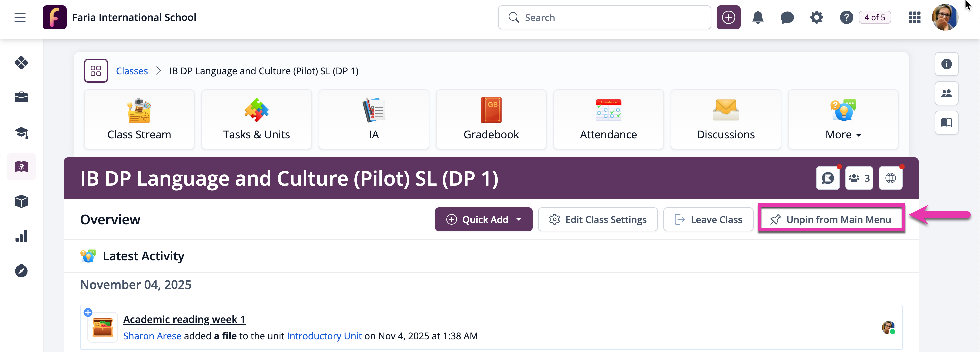Click the Leave Class button
This screenshot has height=352, width=980.
coord(708,220)
